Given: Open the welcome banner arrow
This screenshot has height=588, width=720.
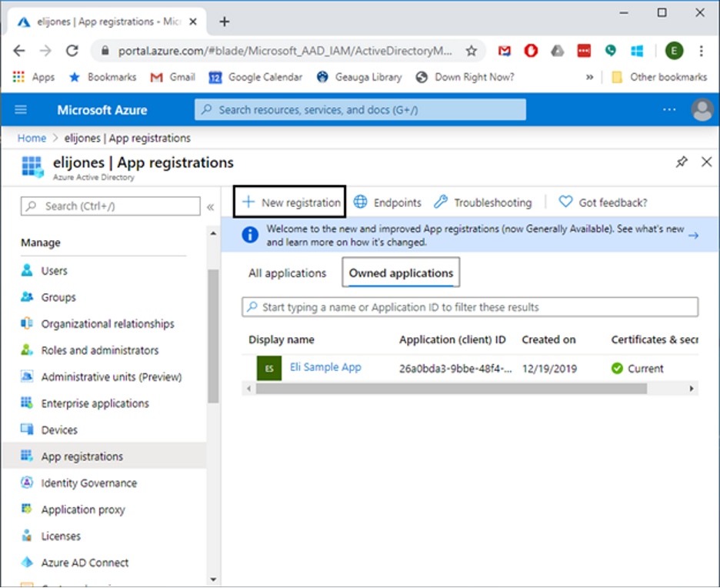Looking at the screenshot, I should (x=692, y=236).
